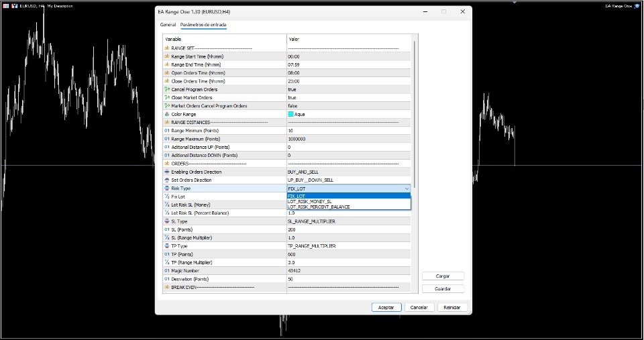Close the EA Range Osw dialog

[x=462, y=11]
